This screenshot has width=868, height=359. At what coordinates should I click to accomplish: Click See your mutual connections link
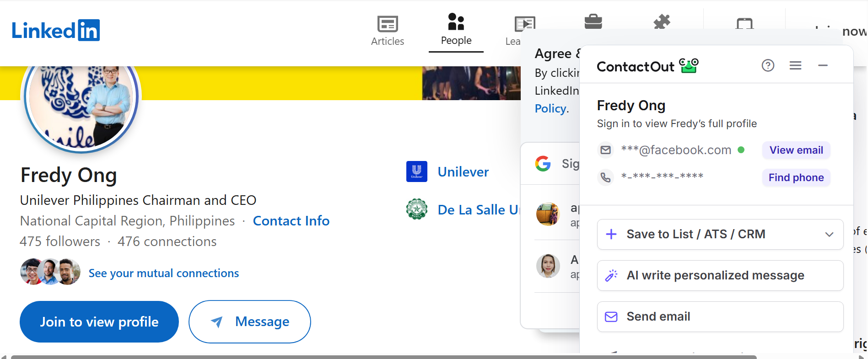click(x=164, y=273)
